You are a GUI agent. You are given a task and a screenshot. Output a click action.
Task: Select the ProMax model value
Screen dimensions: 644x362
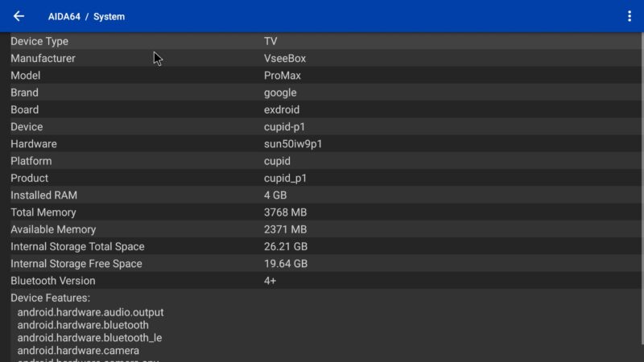pos(283,76)
